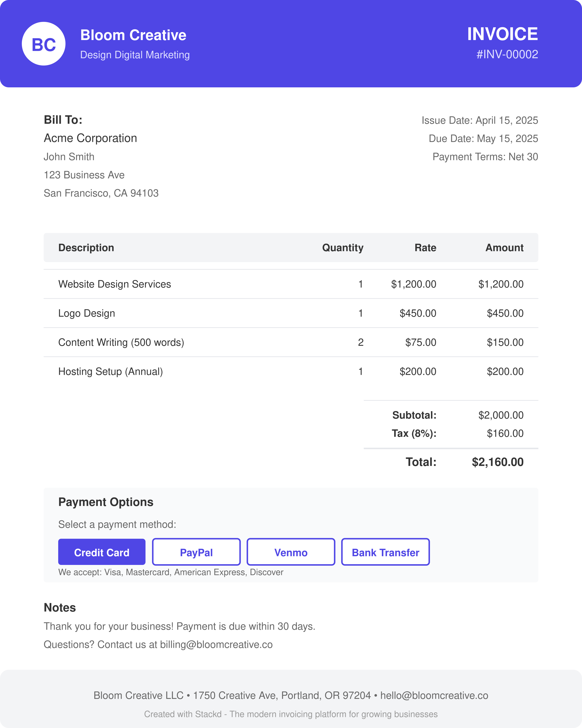Image resolution: width=582 pixels, height=728 pixels.
Task: Select Bank Transfer payment button
Action: point(385,552)
